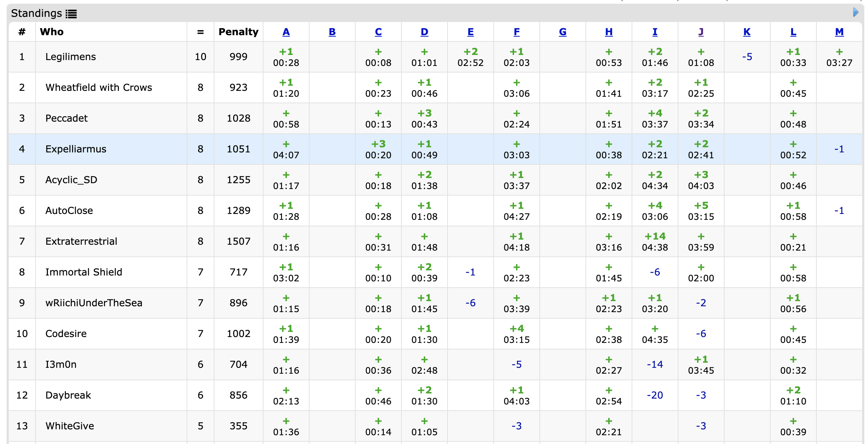The width and height of the screenshot is (868, 444).
Task: Click the blue arrow at top right
Action: point(855,12)
